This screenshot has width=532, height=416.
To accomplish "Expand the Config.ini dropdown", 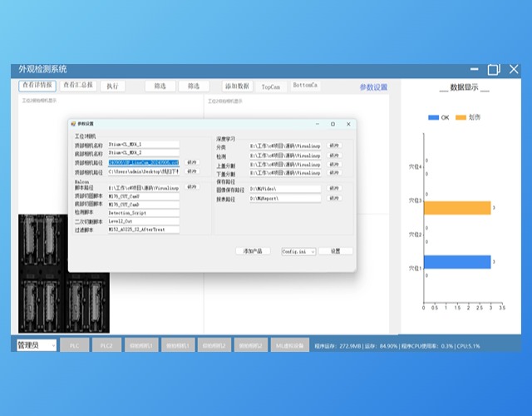I will 298,250.
